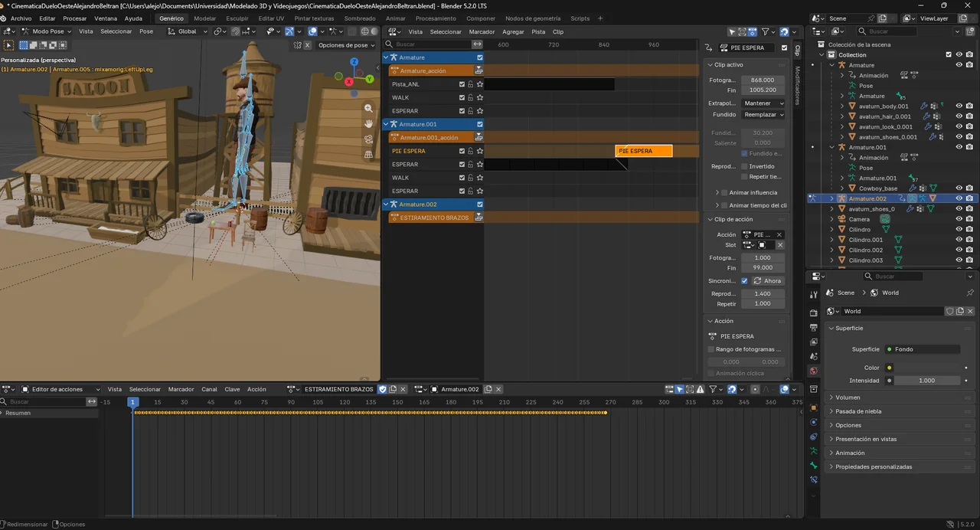Toggle show gizmo icon in viewport header
980x530 pixels.
point(289,31)
